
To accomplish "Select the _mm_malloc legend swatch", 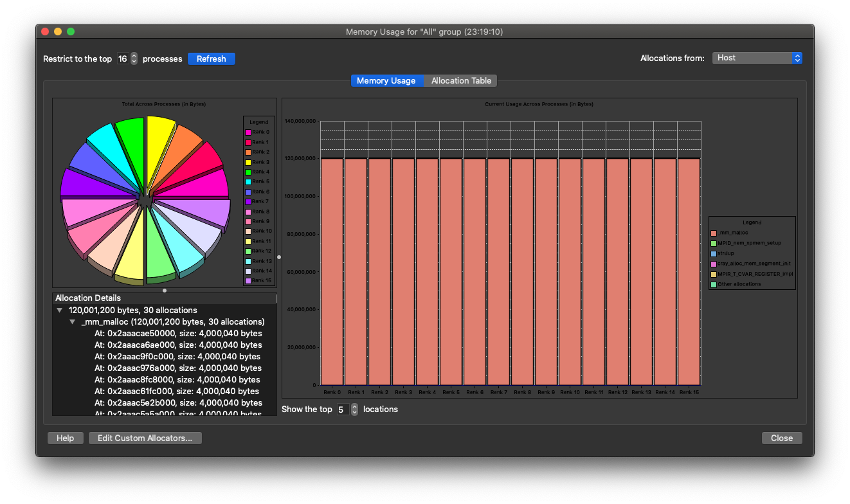I will pyautogui.click(x=715, y=233).
